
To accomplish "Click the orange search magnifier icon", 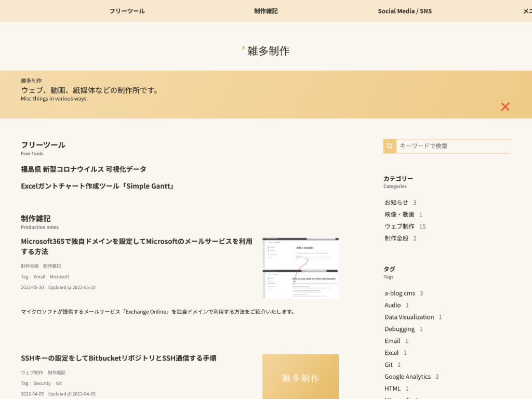I will coord(390,147).
